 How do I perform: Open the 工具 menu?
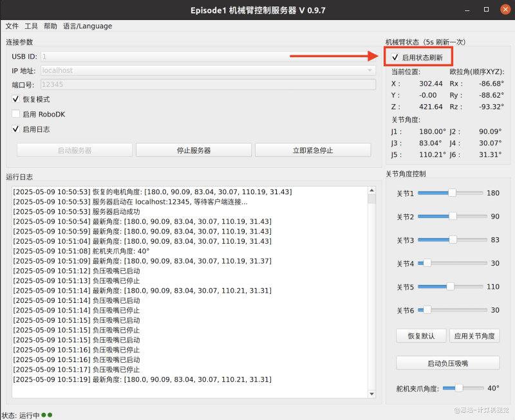(x=31, y=26)
